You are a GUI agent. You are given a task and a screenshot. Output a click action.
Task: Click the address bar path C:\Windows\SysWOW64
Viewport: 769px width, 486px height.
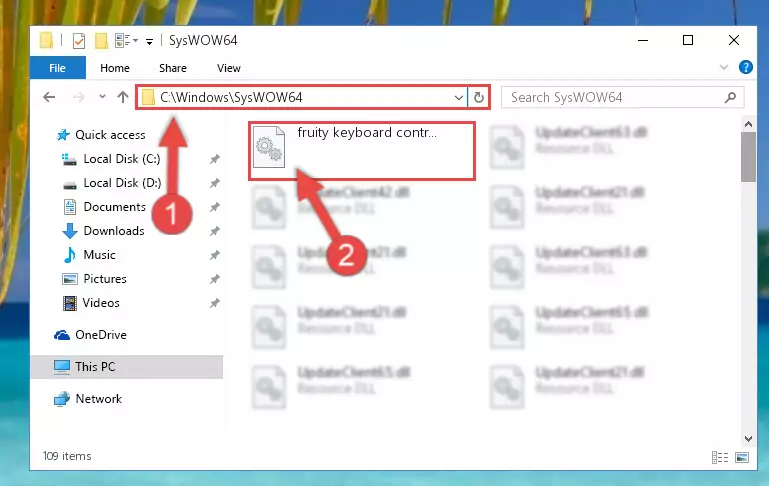coord(231,97)
